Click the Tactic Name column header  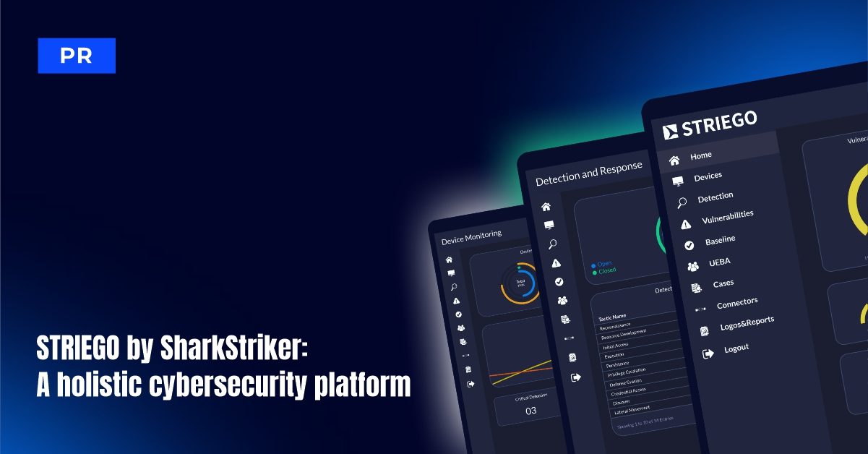612,317
